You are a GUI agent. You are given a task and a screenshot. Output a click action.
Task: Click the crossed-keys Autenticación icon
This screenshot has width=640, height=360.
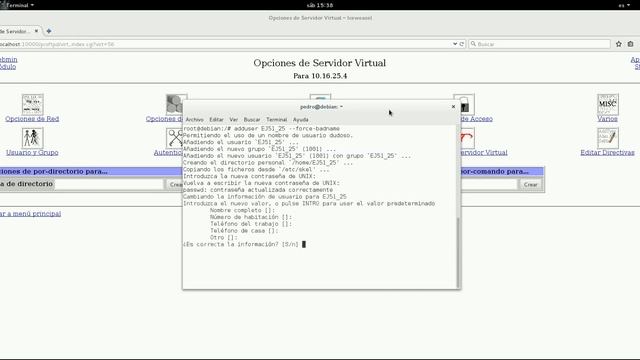pos(174,138)
